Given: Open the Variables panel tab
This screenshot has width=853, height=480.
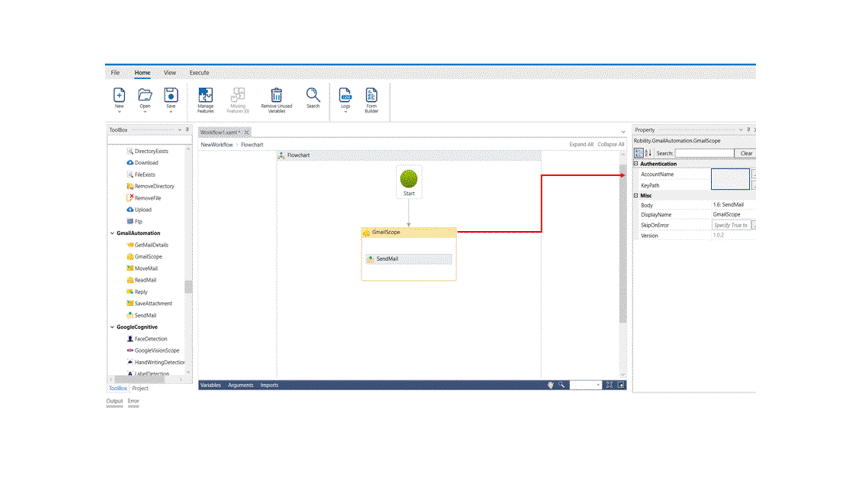Looking at the screenshot, I should point(210,385).
